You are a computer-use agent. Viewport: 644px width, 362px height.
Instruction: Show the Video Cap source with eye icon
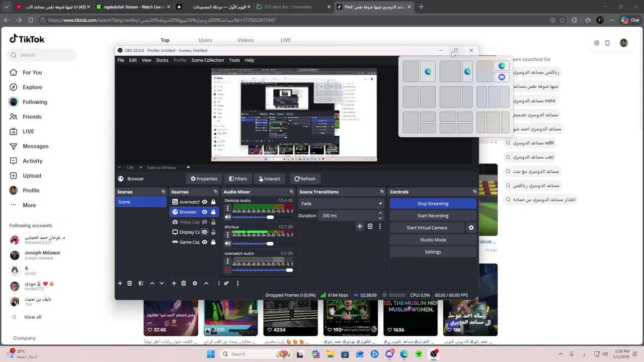[204, 222]
